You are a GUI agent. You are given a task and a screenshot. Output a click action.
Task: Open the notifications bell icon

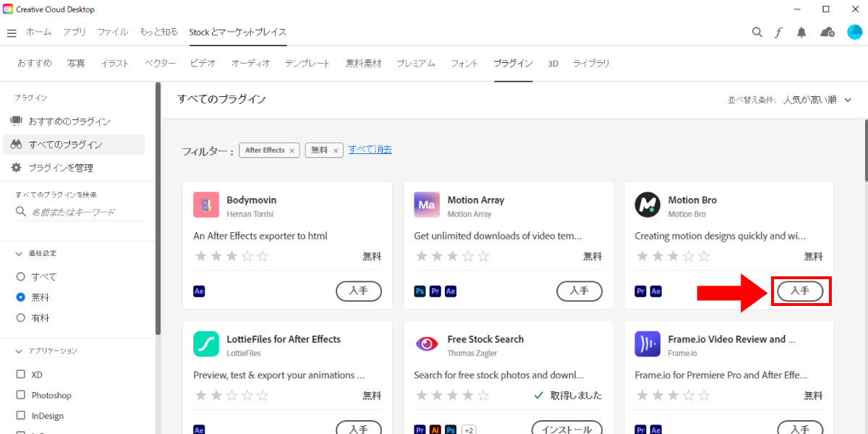click(801, 33)
